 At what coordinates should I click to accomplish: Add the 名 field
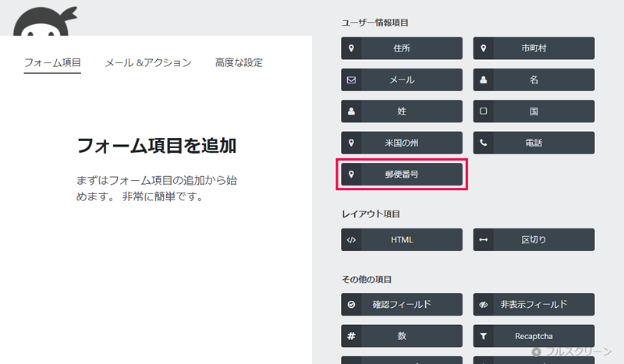coord(534,80)
